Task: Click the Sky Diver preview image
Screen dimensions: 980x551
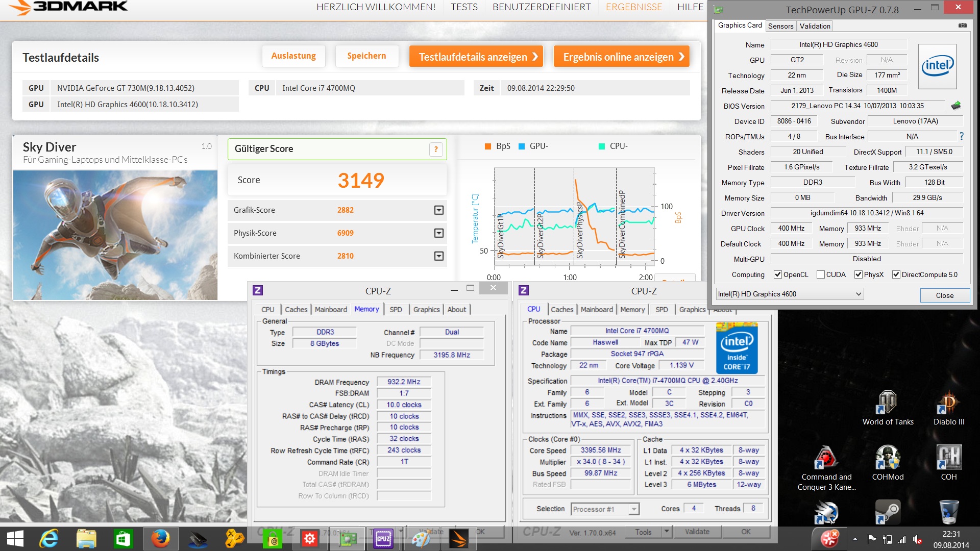Action: pyautogui.click(x=115, y=235)
